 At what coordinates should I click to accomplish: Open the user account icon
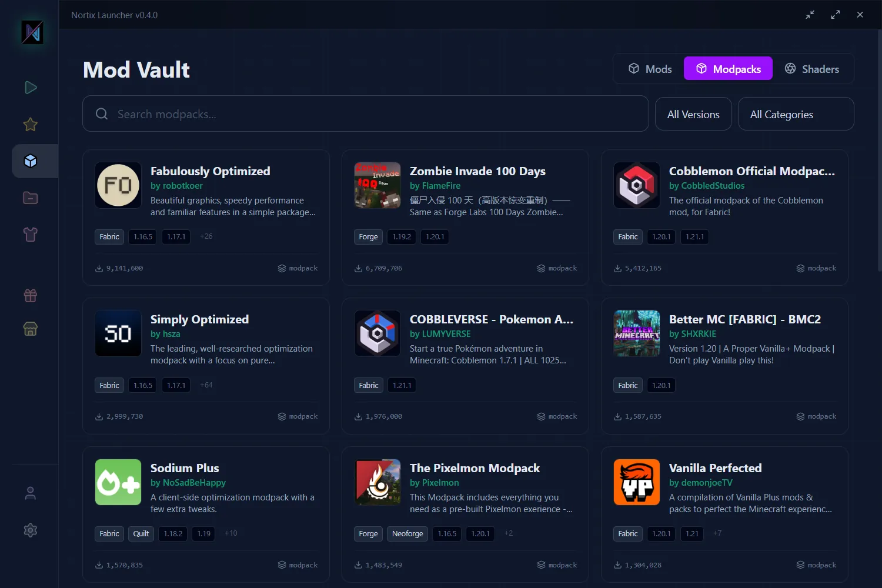(31, 493)
